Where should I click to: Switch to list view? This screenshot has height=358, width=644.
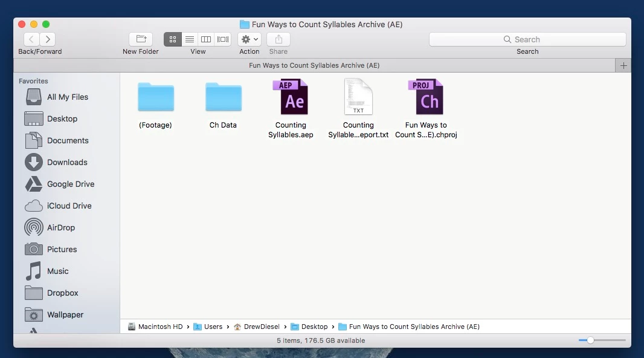pos(189,39)
